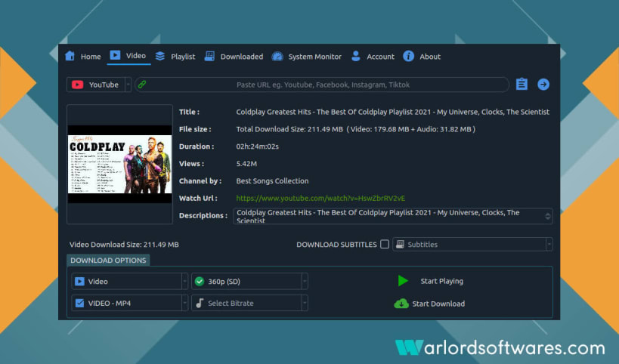This screenshot has width=619, height=364.
Task: Click the duration value 02h:24m:02s
Action: [x=258, y=147]
